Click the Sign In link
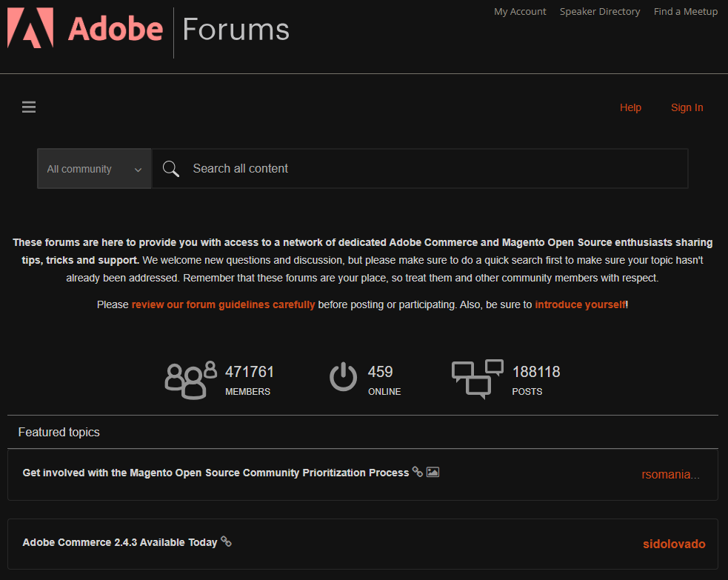Image resolution: width=728 pixels, height=580 pixels. coord(687,107)
